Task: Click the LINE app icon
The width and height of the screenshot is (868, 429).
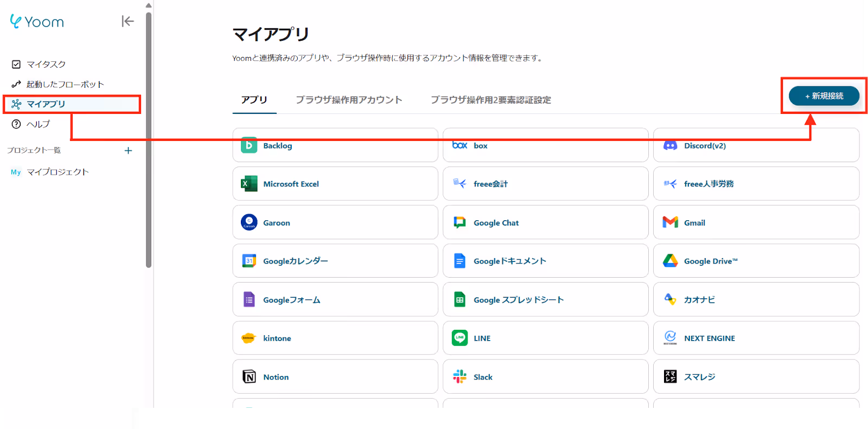Action: (x=459, y=338)
